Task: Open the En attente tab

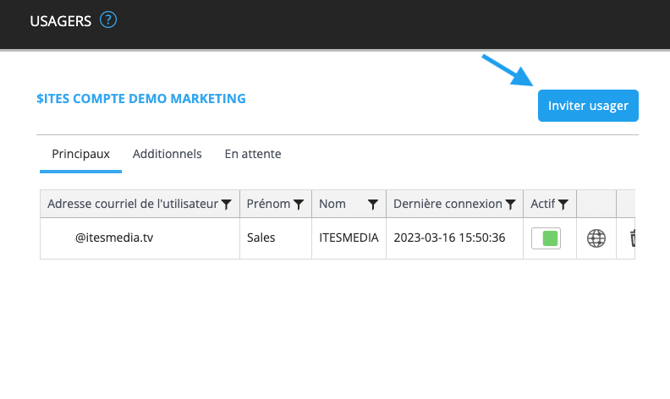Action: pos(253,154)
